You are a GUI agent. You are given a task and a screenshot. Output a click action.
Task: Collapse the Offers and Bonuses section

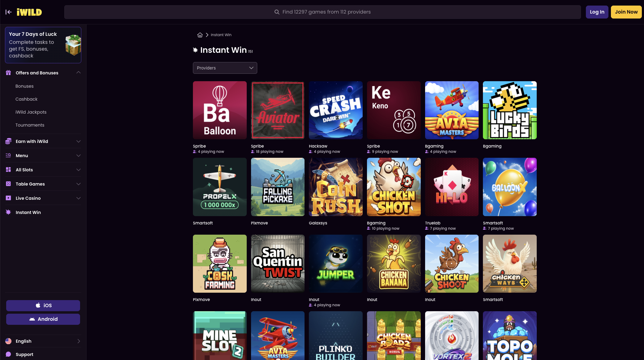click(79, 73)
